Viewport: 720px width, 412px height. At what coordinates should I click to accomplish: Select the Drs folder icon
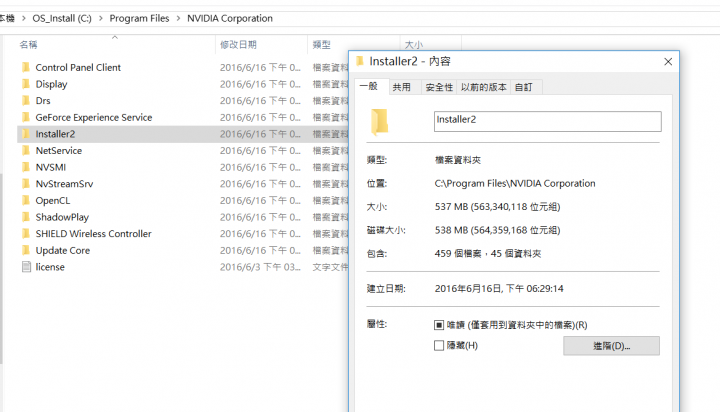pos(26,101)
